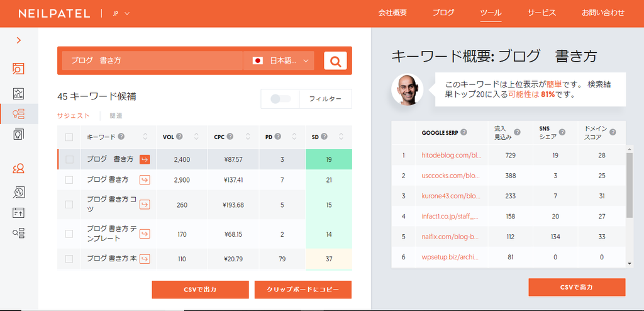The width and height of the screenshot is (644, 311).
Task: Open the site audit magnifier graph icon
Action: coord(18,192)
